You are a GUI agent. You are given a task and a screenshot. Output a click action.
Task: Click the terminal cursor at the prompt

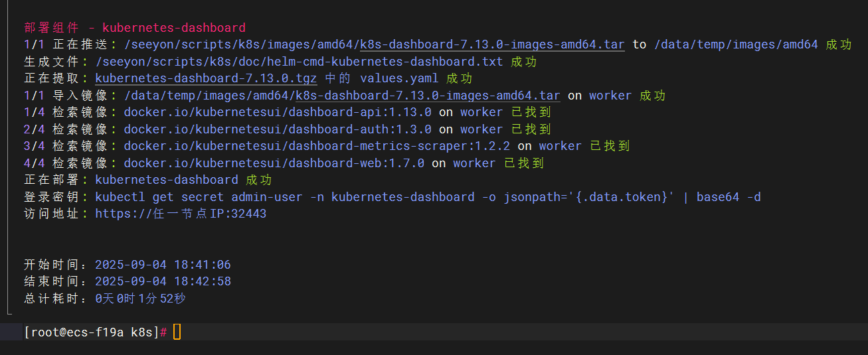pyautogui.click(x=177, y=332)
